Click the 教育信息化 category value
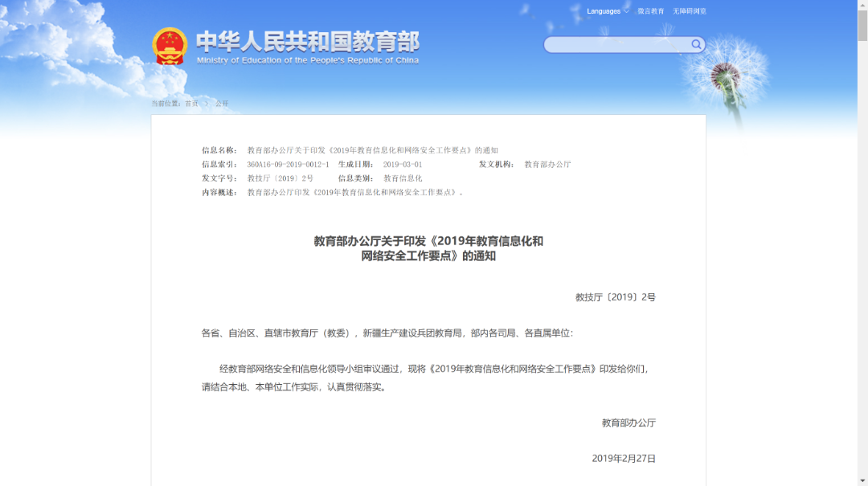The width and height of the screenshot is (868, 486). coord(403,178)
